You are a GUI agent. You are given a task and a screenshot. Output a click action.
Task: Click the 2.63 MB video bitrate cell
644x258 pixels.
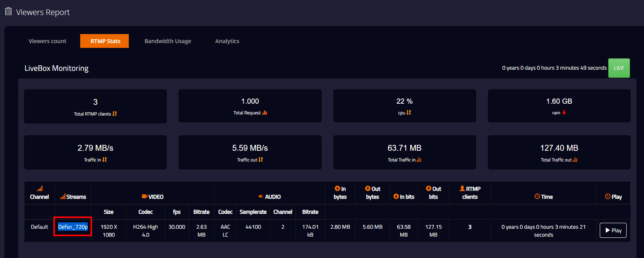click(201, 231)
